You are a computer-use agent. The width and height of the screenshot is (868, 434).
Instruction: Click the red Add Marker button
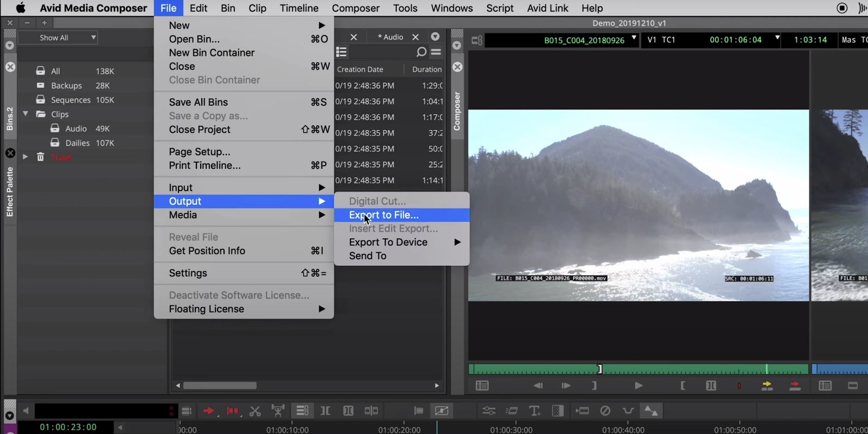[x=739, y=386]
